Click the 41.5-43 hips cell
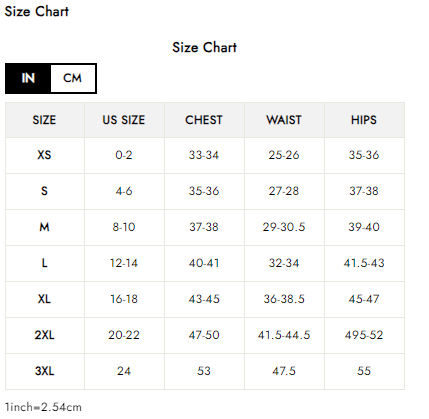 (364, 263)
